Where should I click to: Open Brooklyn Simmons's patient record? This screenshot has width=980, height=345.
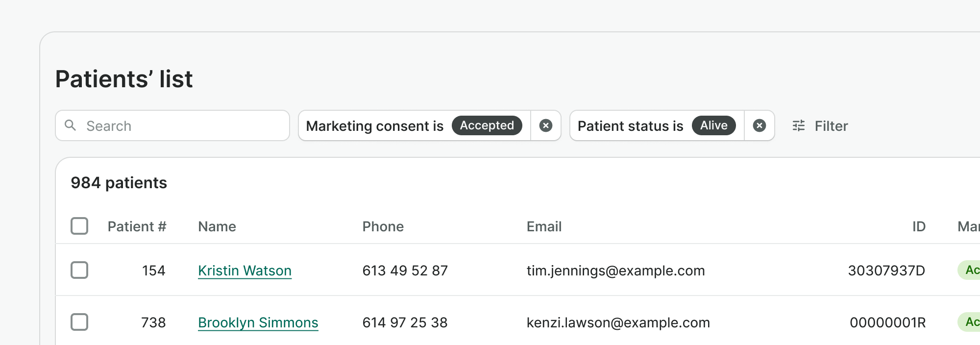258,322
